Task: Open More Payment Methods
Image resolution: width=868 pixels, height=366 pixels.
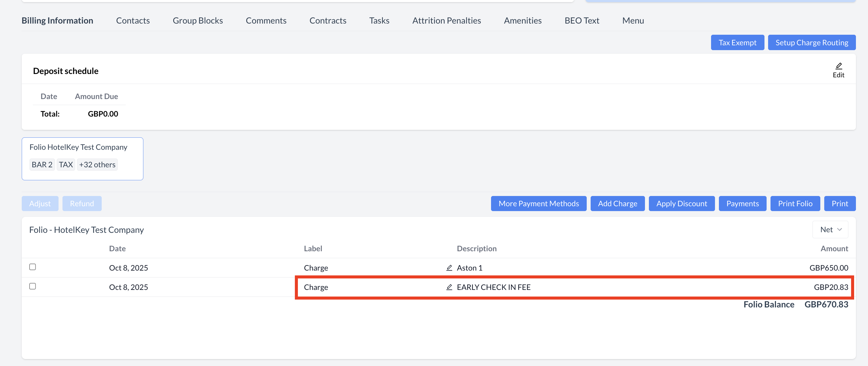Action: pos(538,204)
